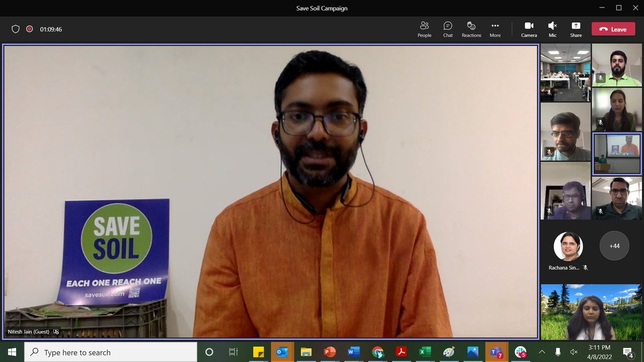Open the Windows Start menu
Viewport: 644px width, 362px height.
tap(12, 352)
